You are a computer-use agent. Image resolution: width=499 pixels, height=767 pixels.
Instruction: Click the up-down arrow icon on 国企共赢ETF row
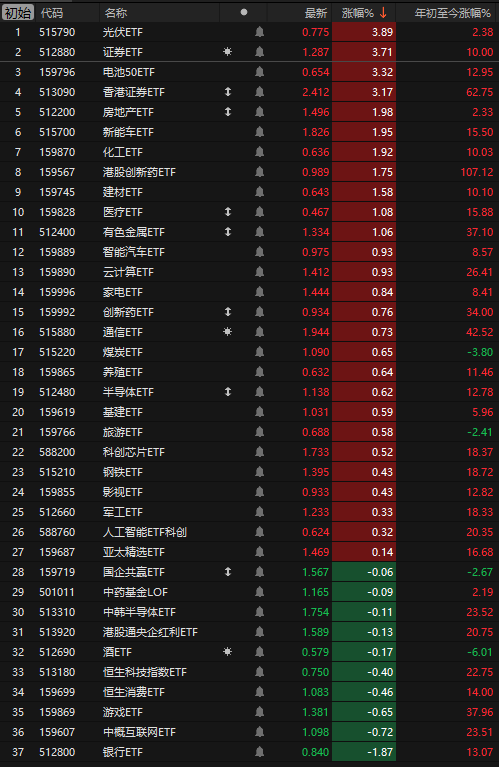coord(227,572)
